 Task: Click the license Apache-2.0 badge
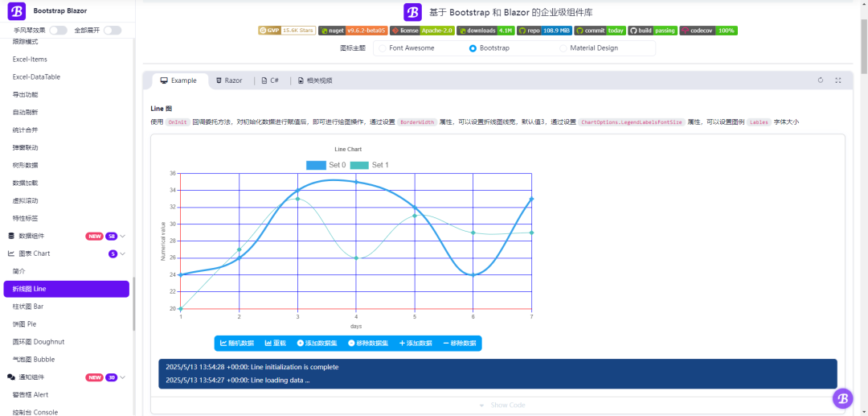pos(422,31)
